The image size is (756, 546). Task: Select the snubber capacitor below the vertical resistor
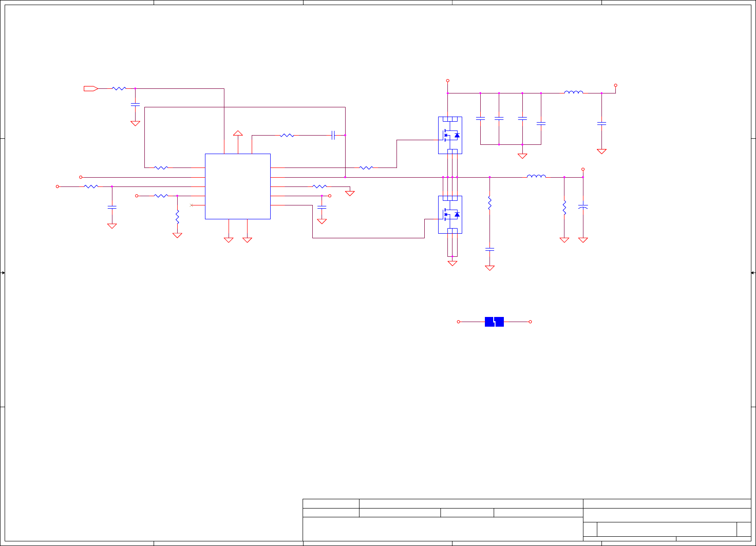pos(490,249)
